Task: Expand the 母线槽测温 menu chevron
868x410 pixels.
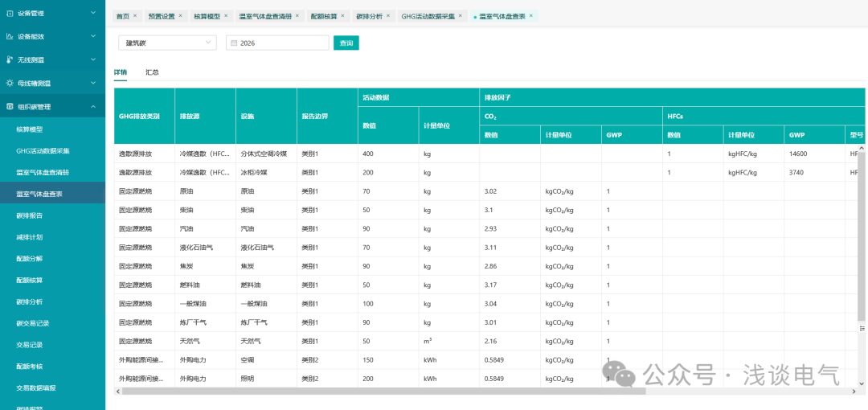Action: pos(93,83)
